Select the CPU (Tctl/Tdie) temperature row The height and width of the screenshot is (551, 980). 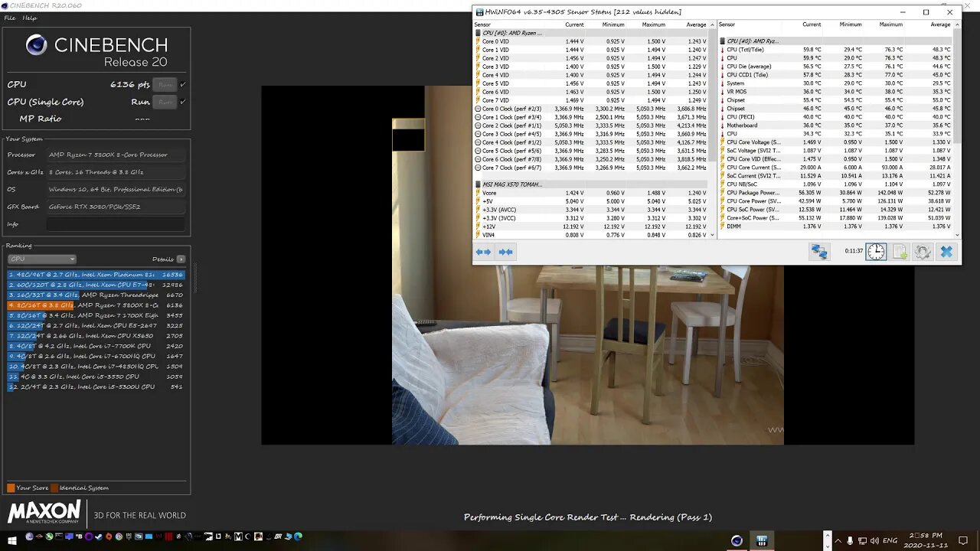point(835,50)
